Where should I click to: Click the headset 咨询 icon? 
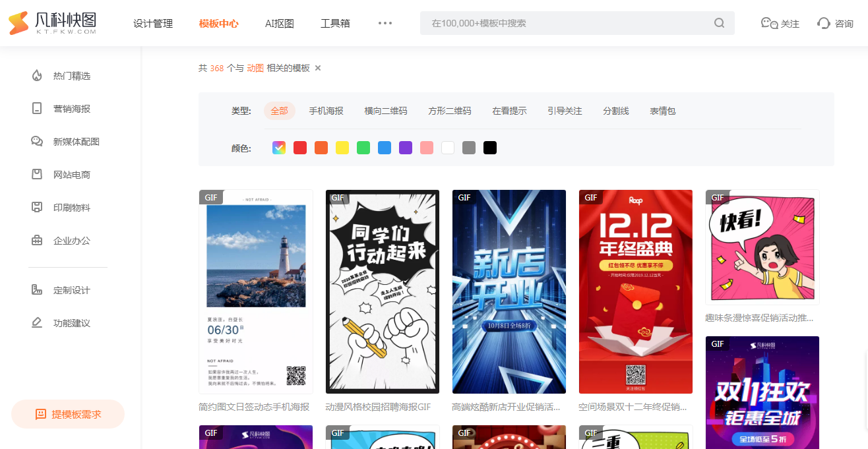pos(823,23)
